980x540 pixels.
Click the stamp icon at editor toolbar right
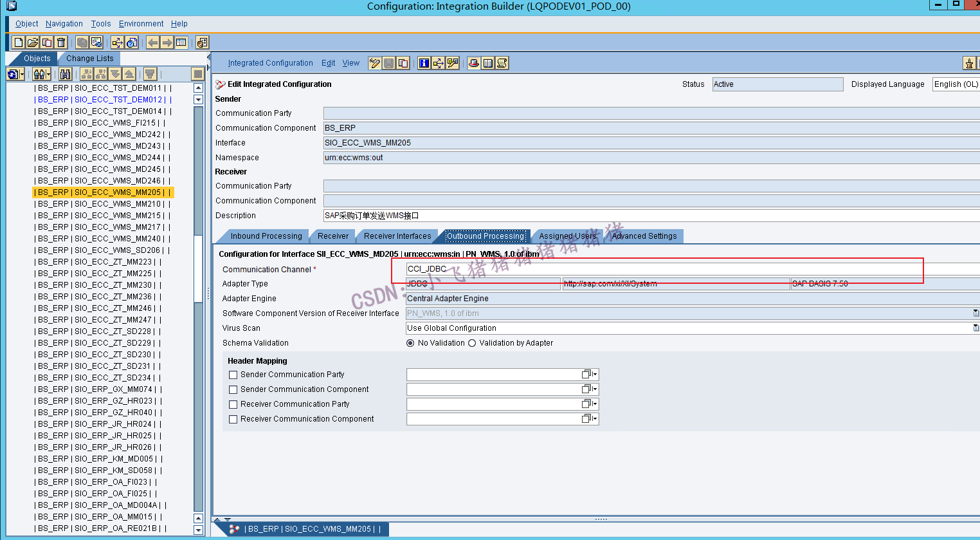tap(969, 63)
